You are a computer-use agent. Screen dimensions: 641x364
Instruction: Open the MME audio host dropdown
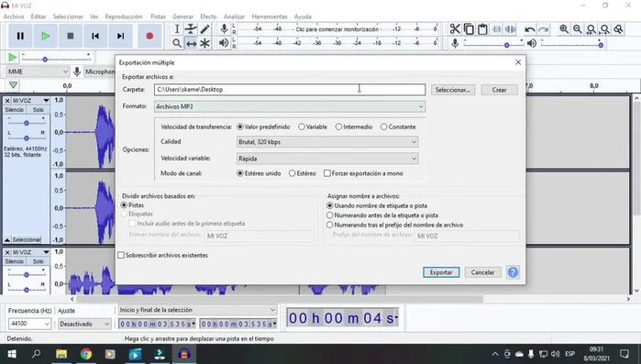coord(38,72)
